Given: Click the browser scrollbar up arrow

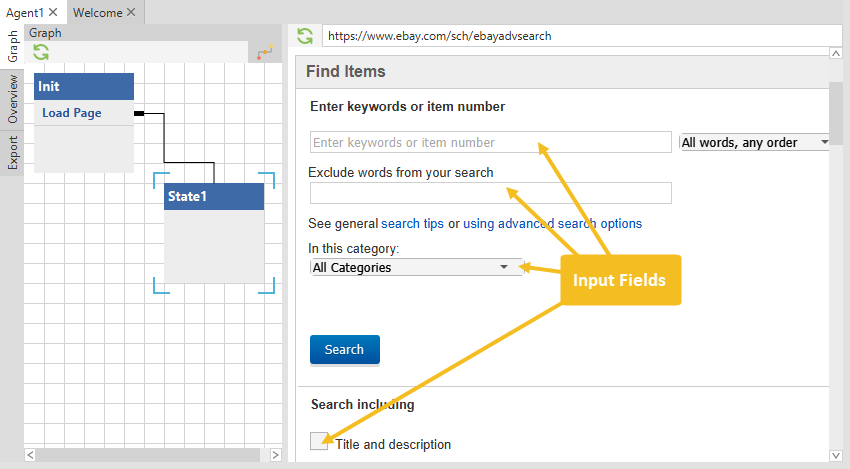Looking at the screenshot, I should click(x=836, y=53).
